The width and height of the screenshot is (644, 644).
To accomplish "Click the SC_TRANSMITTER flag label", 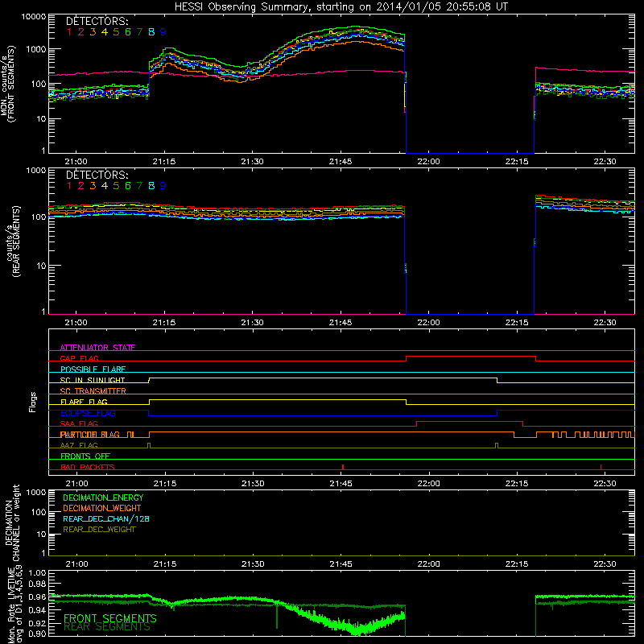I will tap(93, 390).
